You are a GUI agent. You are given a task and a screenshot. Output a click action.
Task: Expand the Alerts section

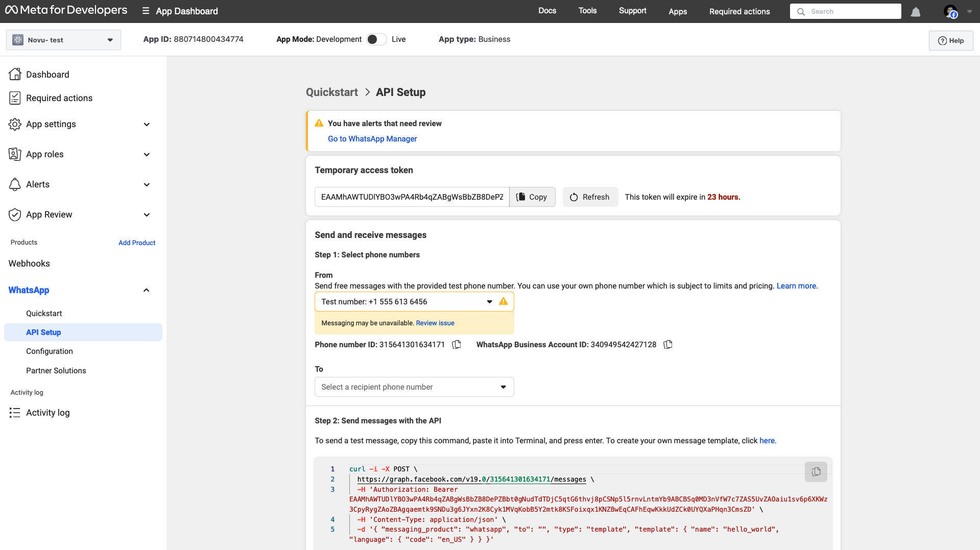click(x=147, y=185)
